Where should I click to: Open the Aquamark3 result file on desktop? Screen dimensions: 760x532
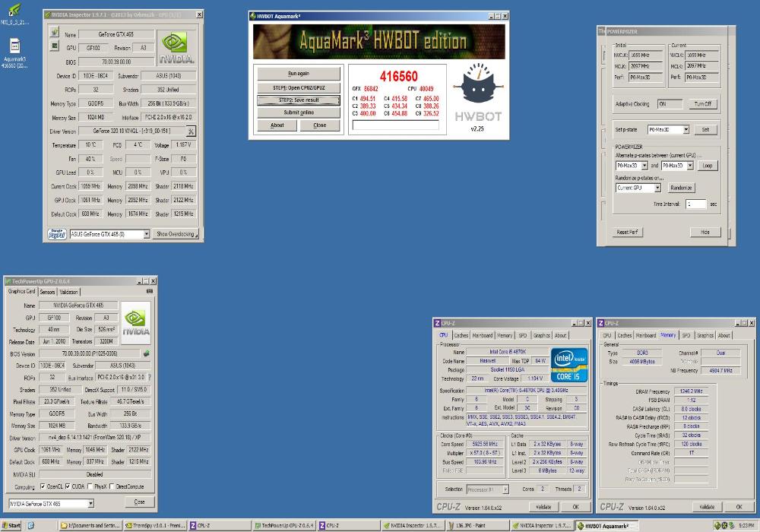click(x=14, y=46)
